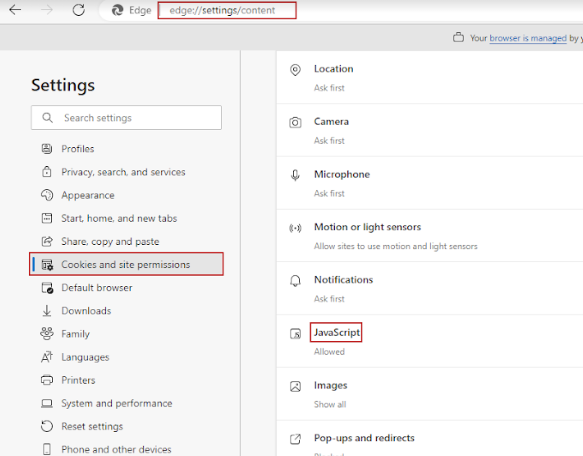This screenshot has height=456, width=583.
Task: Click the 'Allowed' status under JavaScript
Action: pyautogui.click(x=329, y=351)
